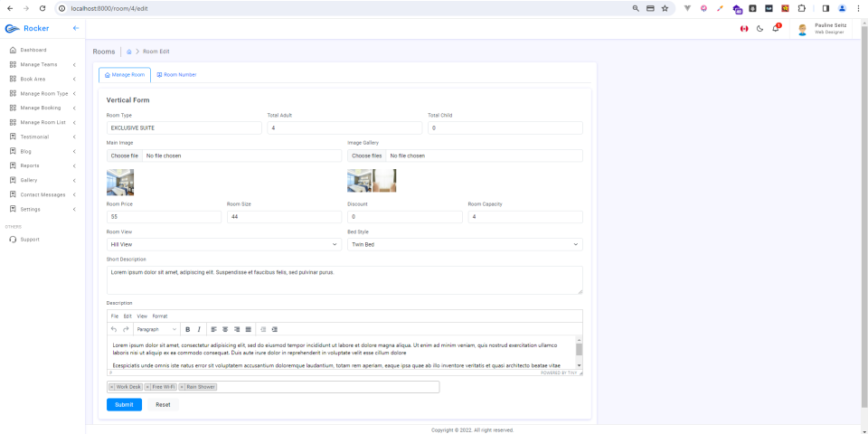Increase indent in the description editor
The height and width of the screenshot is (434, 868).
click(x=275, y=329)
